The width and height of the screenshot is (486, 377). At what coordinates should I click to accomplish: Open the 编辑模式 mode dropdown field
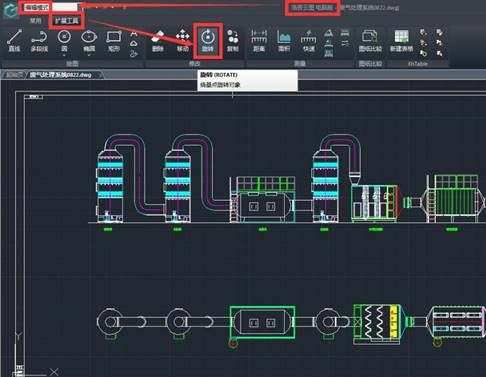tap(50, 7)
